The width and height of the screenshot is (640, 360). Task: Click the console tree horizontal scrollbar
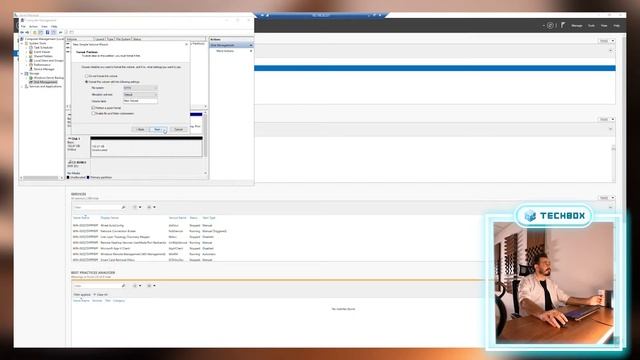coord(41,178)
